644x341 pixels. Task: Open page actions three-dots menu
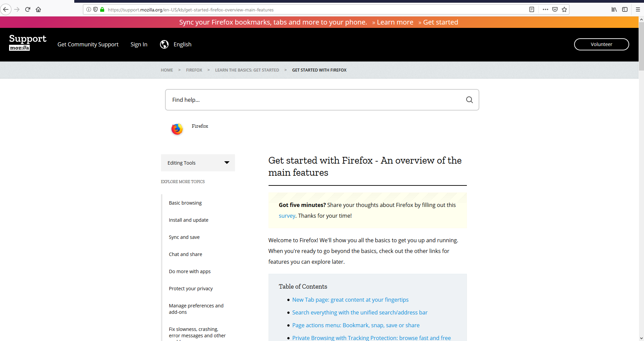coord(546,9)
